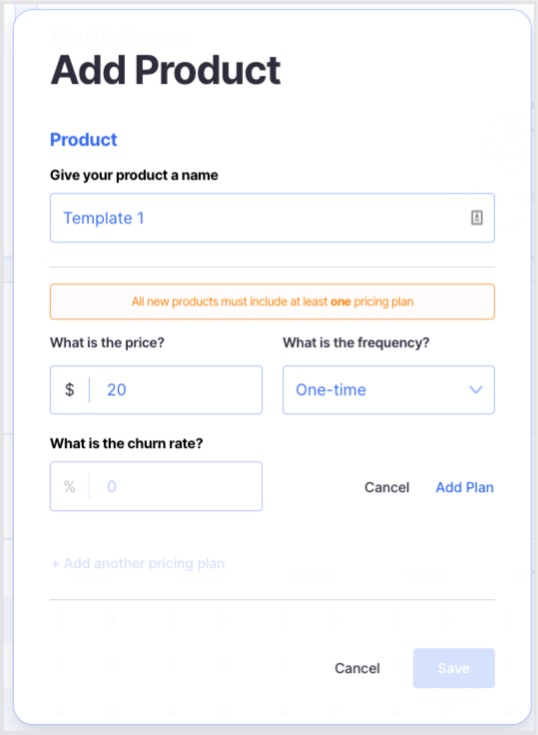Expand the frequency dropdown chevron
Viewport: 538px width, 735px height.
(476, 390)
